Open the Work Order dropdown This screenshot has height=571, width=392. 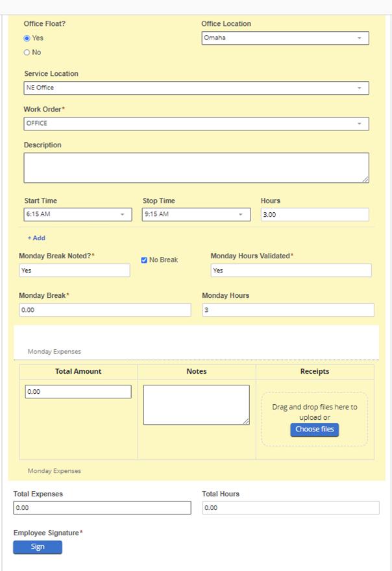(x=197, y=123)
